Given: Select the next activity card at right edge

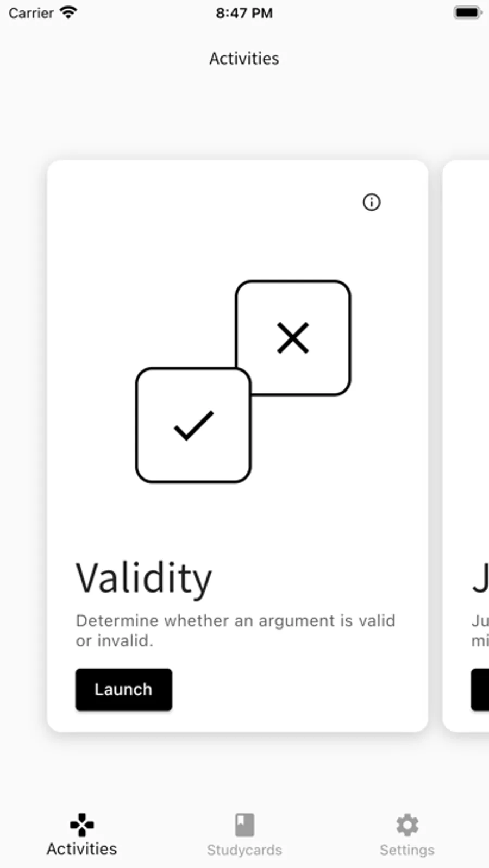Looking at the screenshot, I should [466, 446].
